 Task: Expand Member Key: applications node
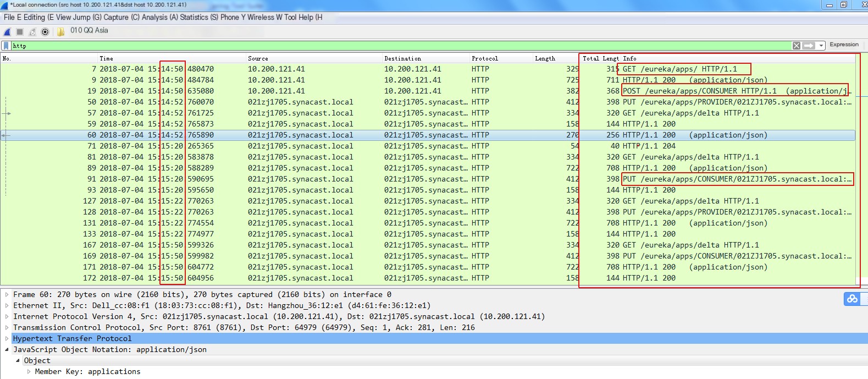click(29, 372)
